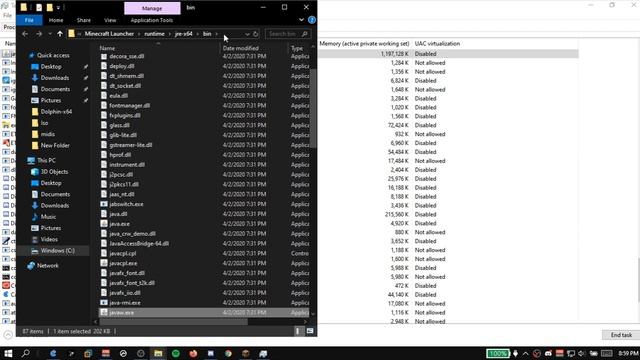Open 3D Objects in sidebar
This screenshot has width=640, height=360.
coord(54,172)
